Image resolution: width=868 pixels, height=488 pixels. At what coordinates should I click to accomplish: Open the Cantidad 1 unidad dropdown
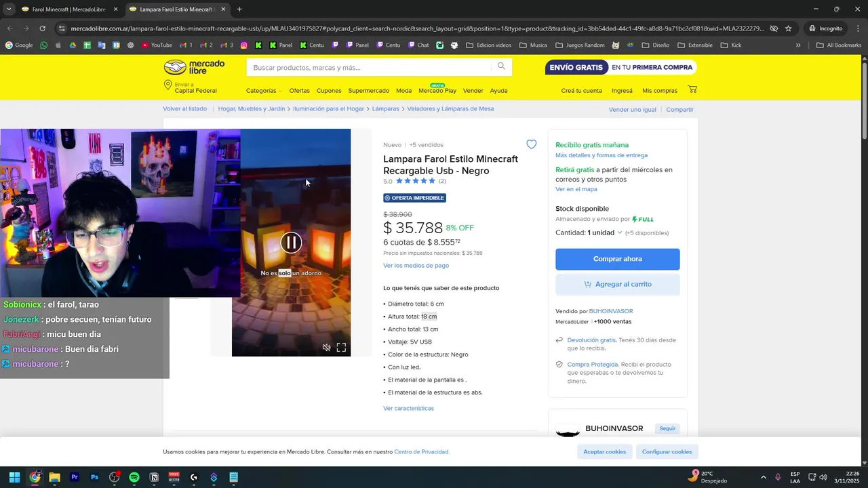pyautogui.click(x=589, y=232)
